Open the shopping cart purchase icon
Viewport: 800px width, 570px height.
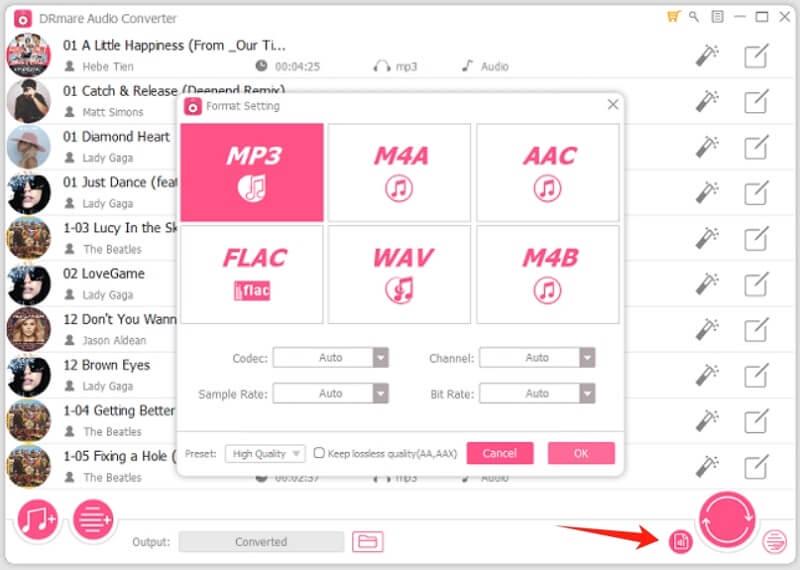[x=673, y=17]
